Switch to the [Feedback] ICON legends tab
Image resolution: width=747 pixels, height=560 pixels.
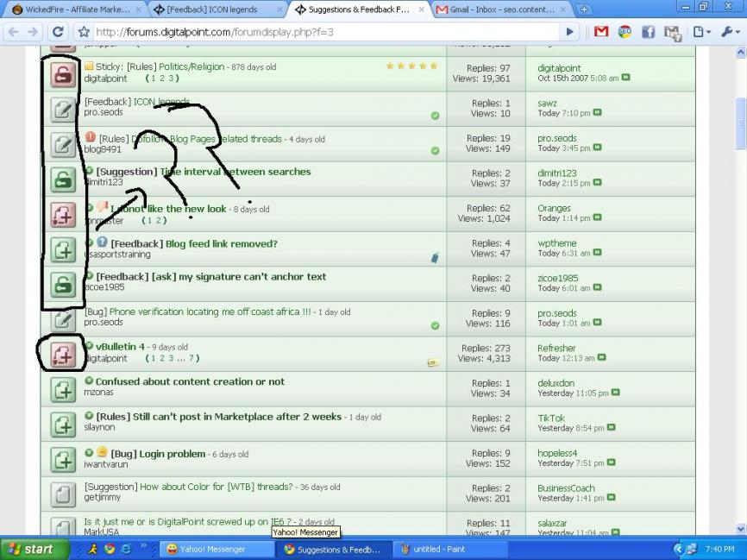pos(218,9)
